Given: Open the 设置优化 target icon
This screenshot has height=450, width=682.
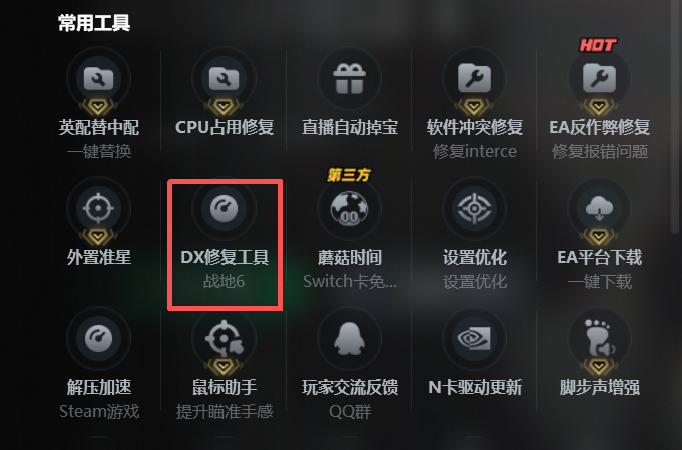Looking at the screenshot, I should pyautogui.click(x=474, y=208).
